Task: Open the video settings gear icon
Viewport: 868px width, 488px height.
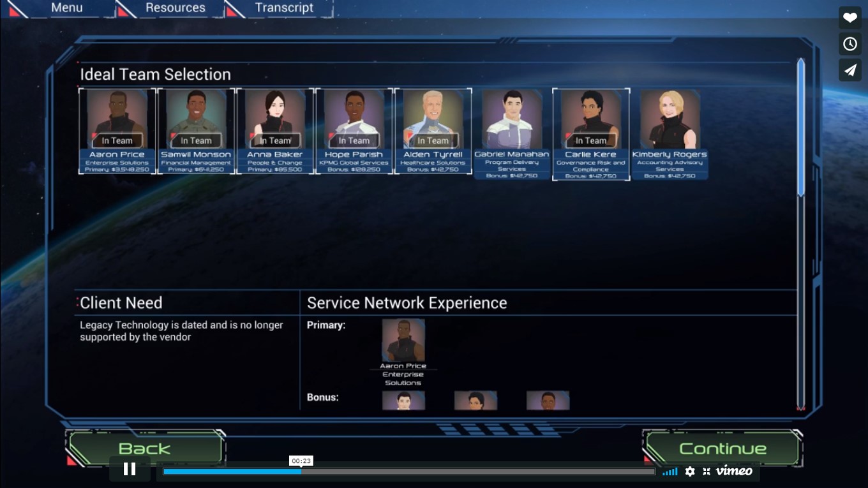Action: [x=690, y=471]
